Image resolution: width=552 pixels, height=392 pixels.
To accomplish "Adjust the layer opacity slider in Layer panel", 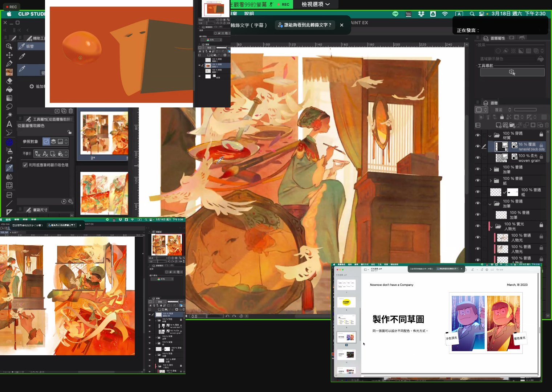I will point(525,110).
